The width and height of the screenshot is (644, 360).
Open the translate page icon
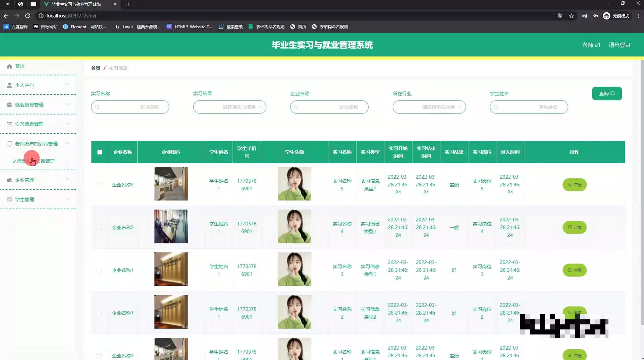pos(560,16)
